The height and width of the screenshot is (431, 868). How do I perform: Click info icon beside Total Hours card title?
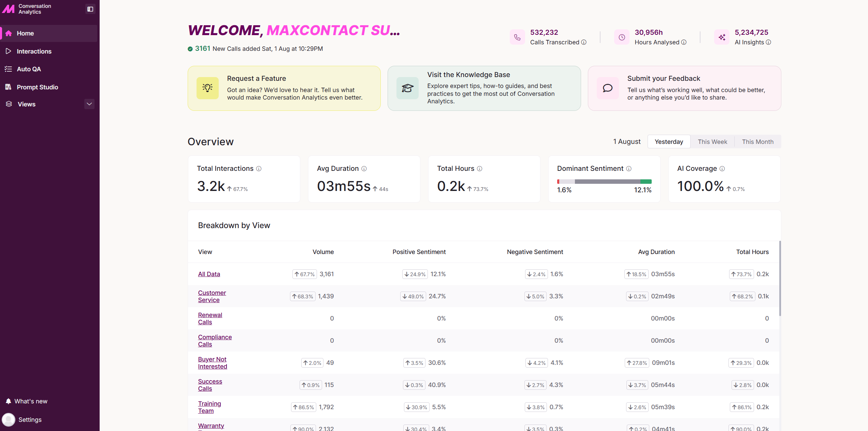[480, 169]
